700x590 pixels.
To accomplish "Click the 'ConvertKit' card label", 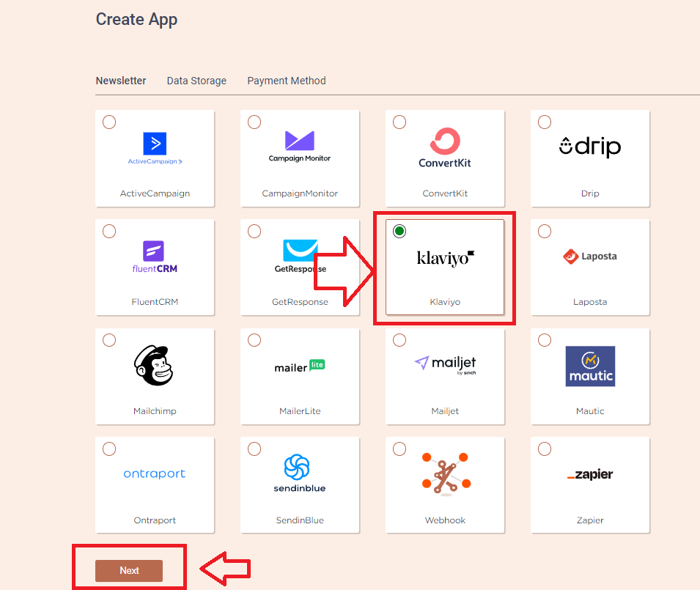I will tap(445, 193).
